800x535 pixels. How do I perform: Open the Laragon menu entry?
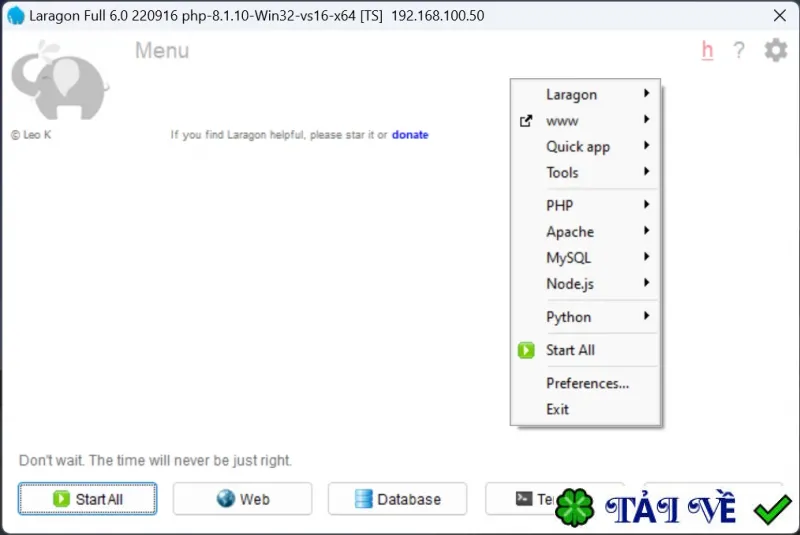pyautogui.click(x=585, y=94)
